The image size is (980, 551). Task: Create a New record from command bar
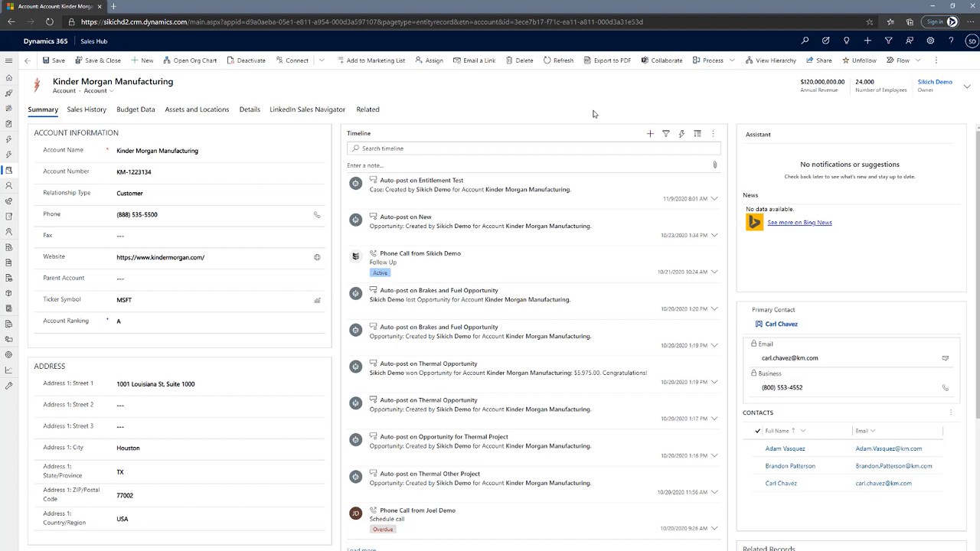142,60
